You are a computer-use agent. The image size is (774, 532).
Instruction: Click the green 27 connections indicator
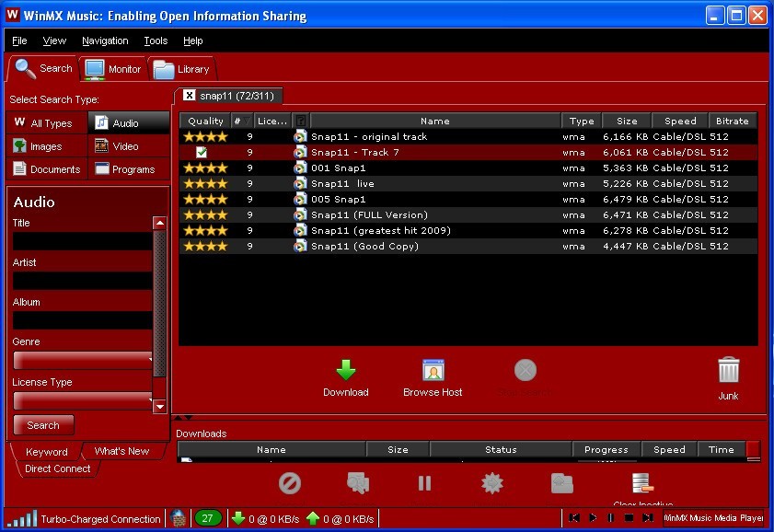click(207, 519)
